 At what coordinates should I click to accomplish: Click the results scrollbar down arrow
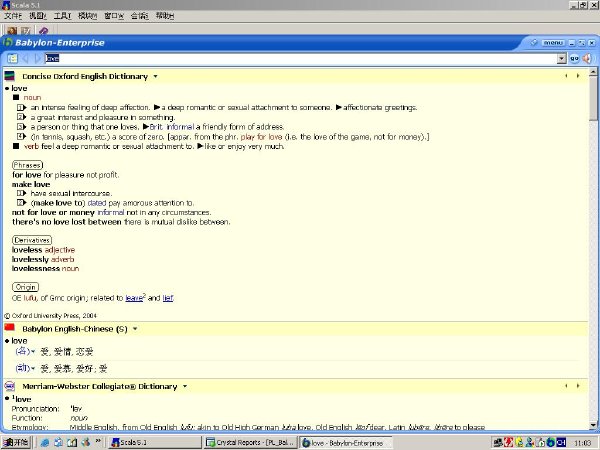593,425
